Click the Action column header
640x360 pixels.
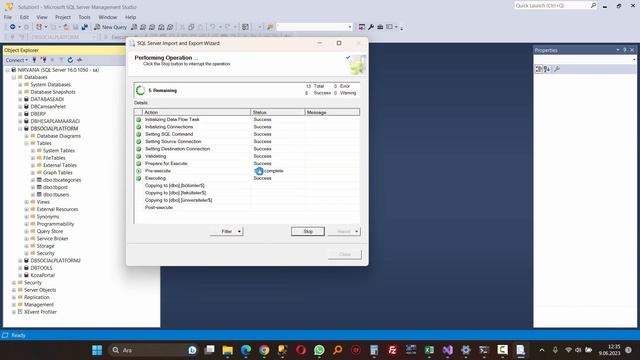(196, 112)
